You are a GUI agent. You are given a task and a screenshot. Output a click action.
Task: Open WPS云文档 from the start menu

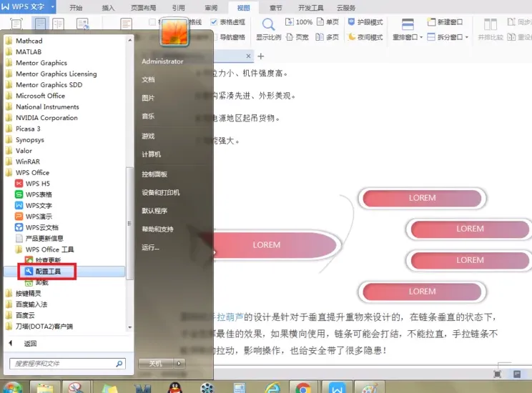[x=36, y=227]
